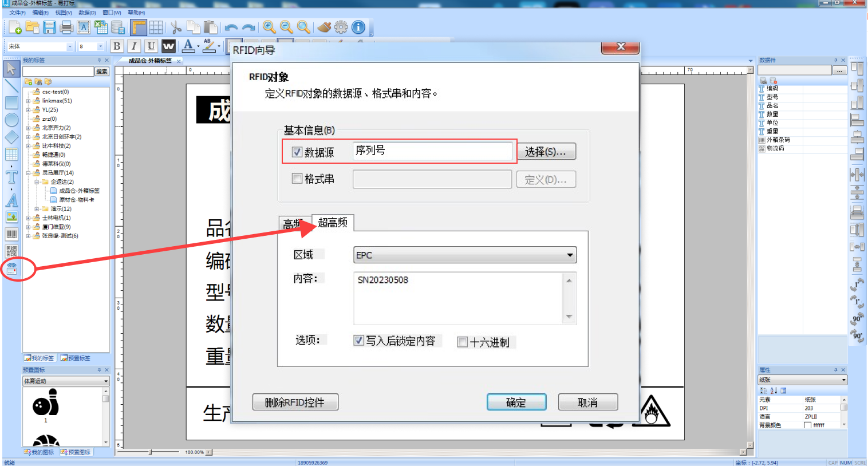Select the RFID tool in left toolbar
The image size is (868, 466).
tap(11, 268)
